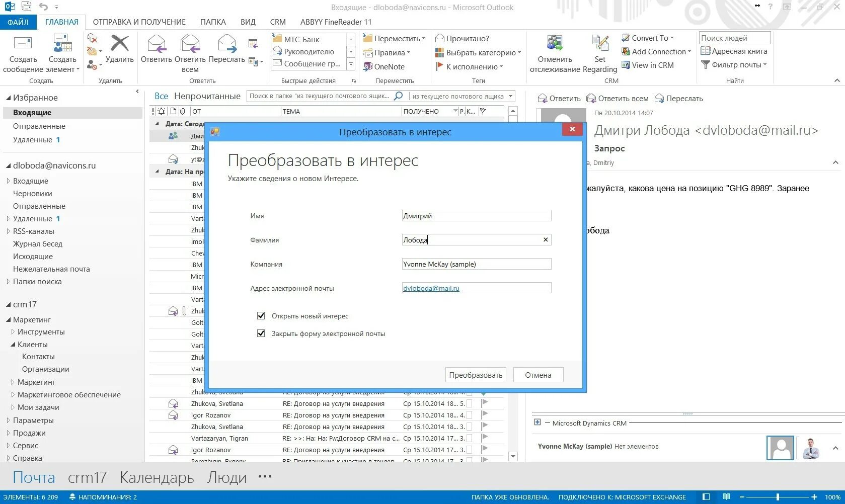Open the Categorize dropdown
845x504 pixels.
coord(478,52)
